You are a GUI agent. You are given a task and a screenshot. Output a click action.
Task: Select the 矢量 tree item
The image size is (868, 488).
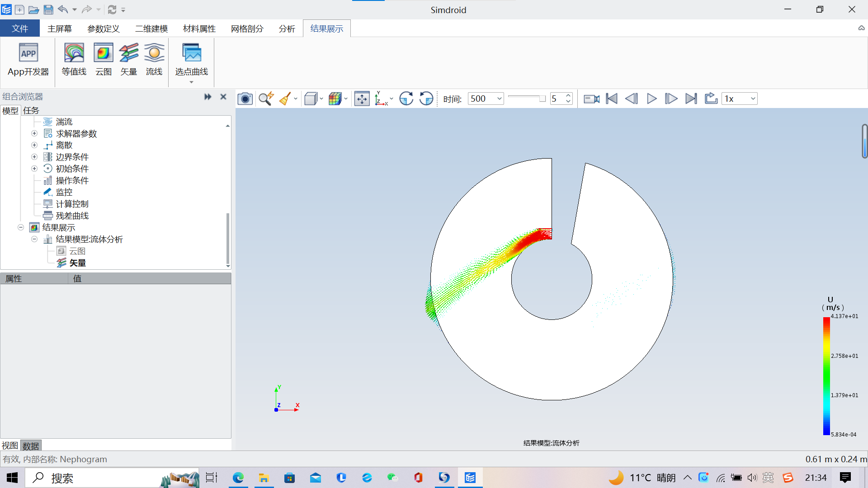tap(77, 263)
